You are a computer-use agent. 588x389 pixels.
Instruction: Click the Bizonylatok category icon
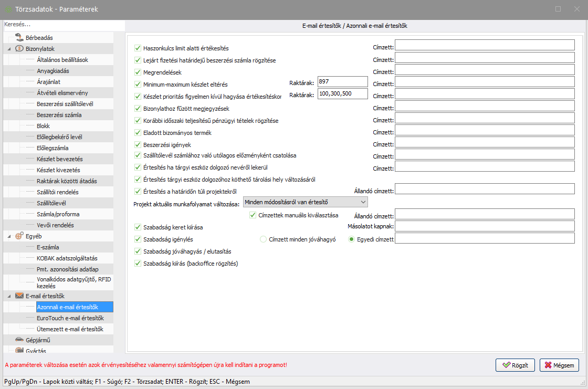pyautogui.click(x=19, y=49)
